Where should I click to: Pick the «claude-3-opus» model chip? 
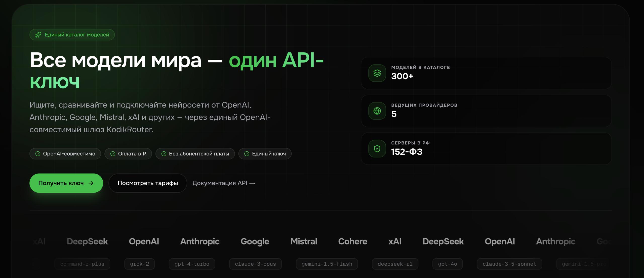(255, 264)
